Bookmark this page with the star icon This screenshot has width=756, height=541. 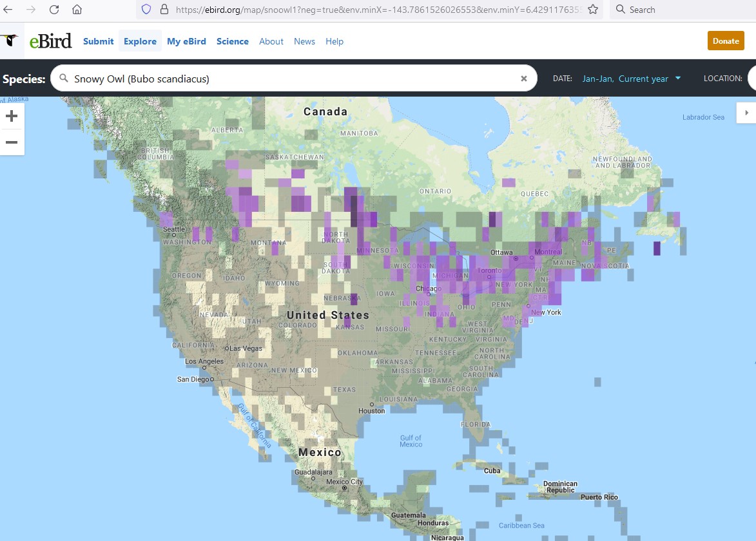click(592, 10)
